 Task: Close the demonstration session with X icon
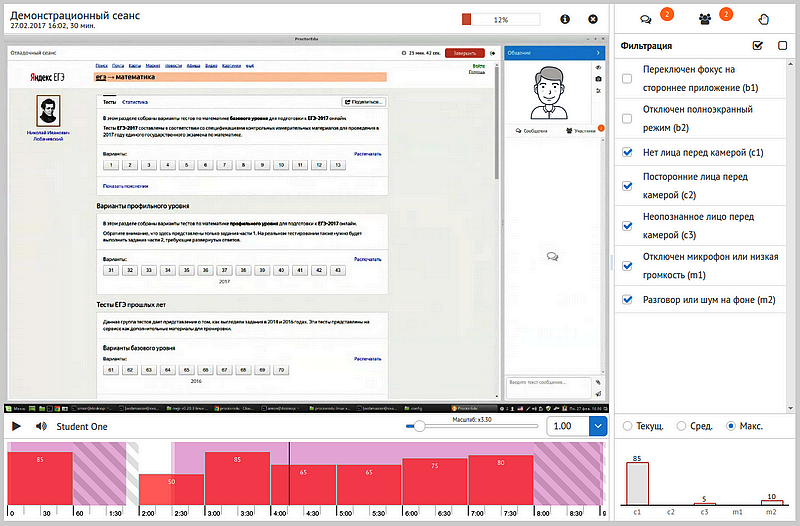point(593,19)
